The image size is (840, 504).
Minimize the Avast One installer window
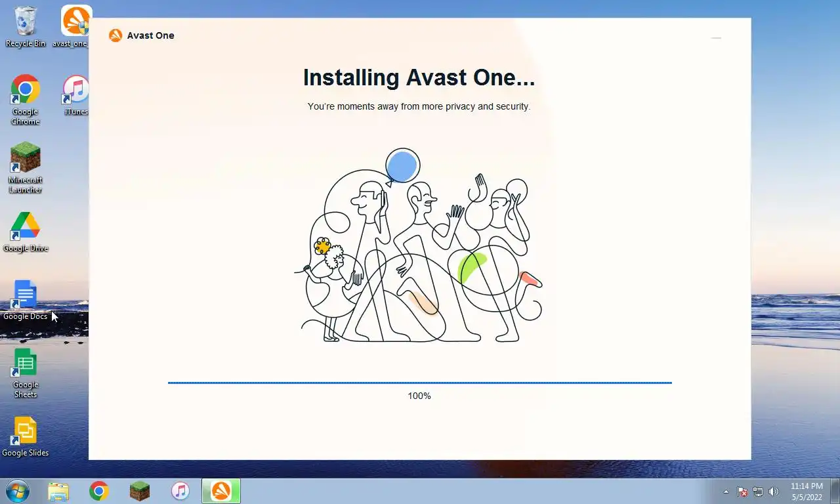click(x=716, y=38)
